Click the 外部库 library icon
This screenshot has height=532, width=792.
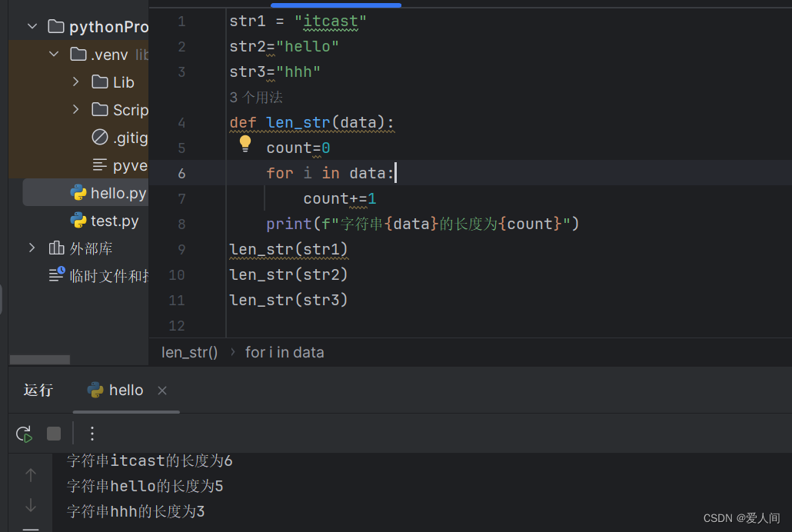(56, 248)
